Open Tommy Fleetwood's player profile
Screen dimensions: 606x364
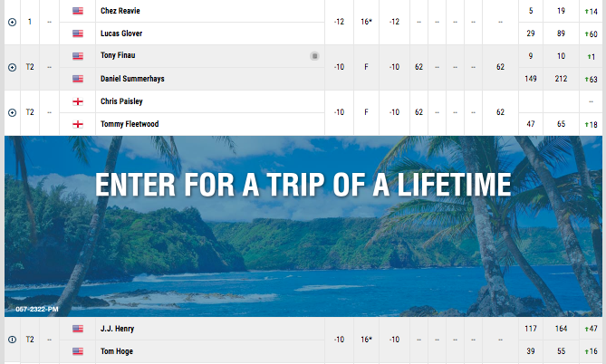click(x=130, y=124)
